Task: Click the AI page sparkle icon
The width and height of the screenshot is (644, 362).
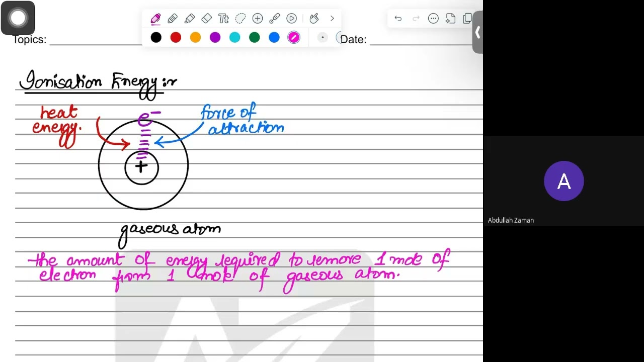Action: (x=450, y=19)
